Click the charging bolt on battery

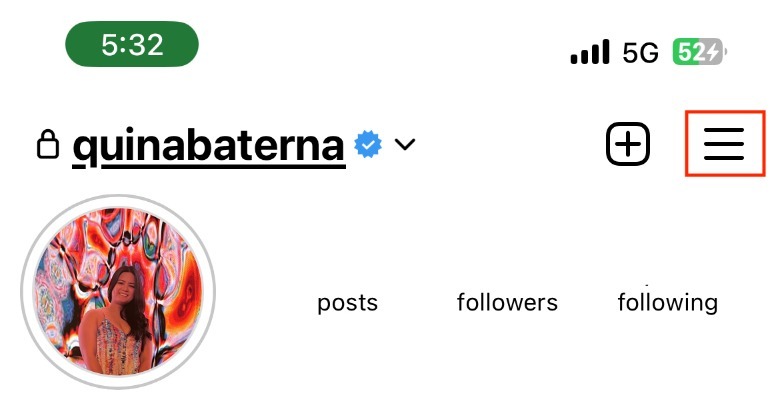pos(713,52)
